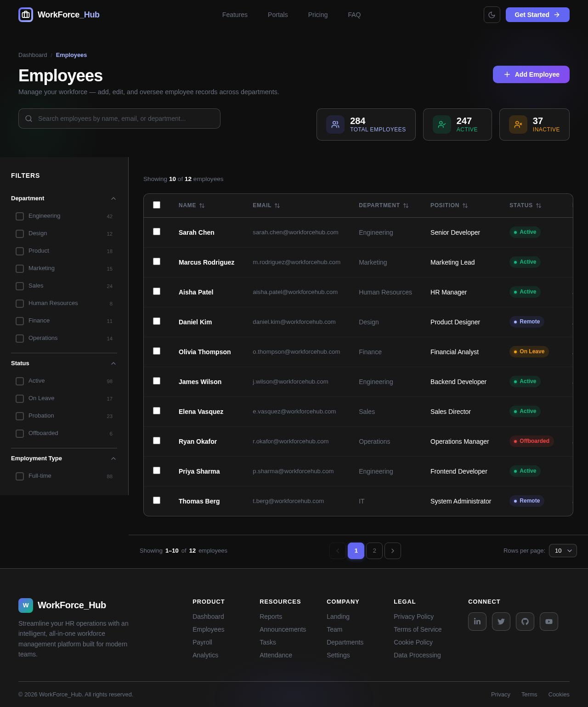This screenshot has width=588, height=707.
Task: Open the Portals nav item
Action: (278, 15)
